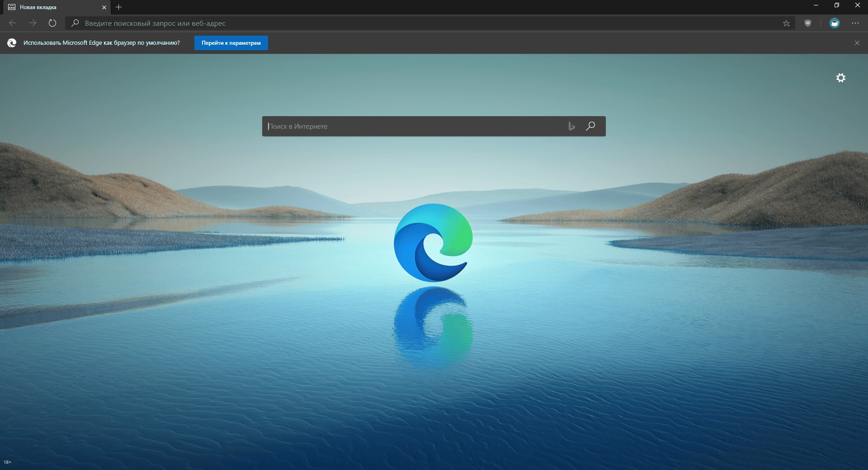Click the Edge logo in default-browser bar
868x470 pixels.
12,43
